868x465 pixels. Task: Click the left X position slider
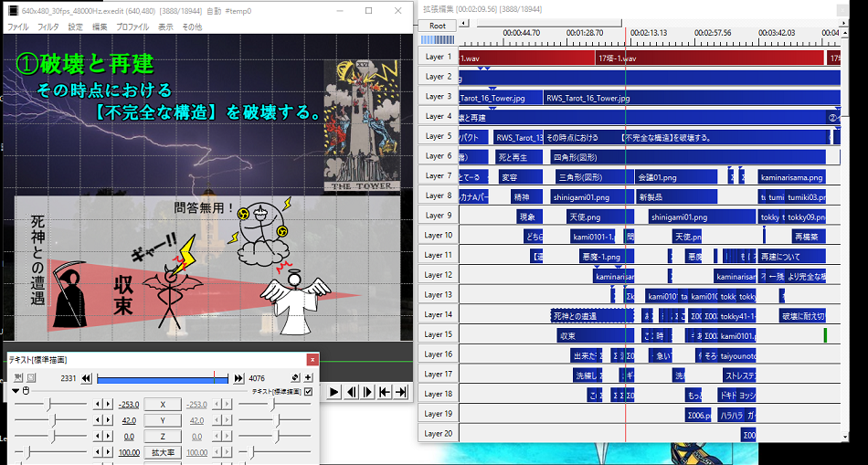(50, 404)
